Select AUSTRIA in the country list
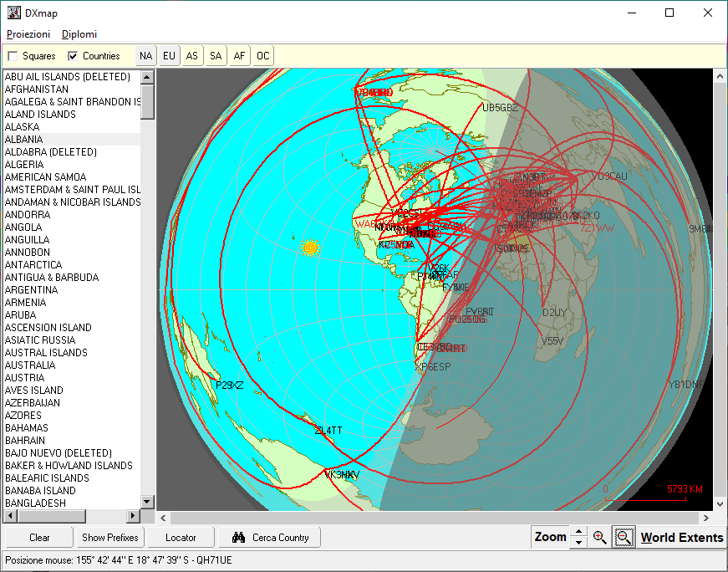 click(72, 378)
